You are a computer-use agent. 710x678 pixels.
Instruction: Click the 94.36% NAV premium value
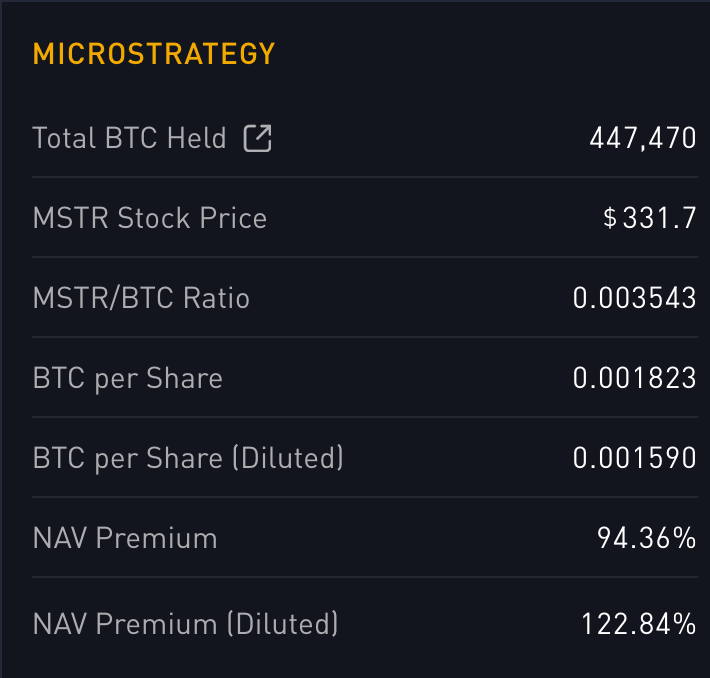[646, 538]
